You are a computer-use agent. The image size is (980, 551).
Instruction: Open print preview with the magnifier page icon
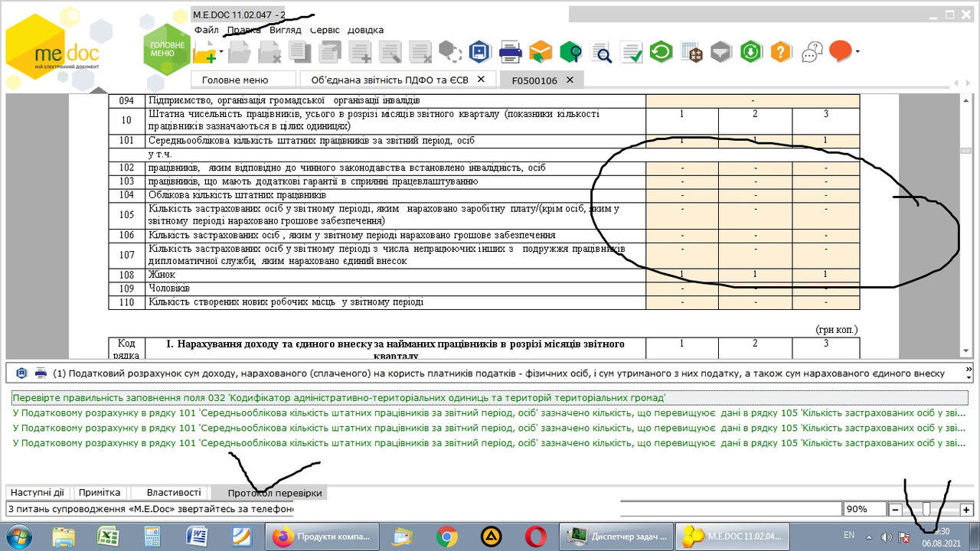point(601,52)
